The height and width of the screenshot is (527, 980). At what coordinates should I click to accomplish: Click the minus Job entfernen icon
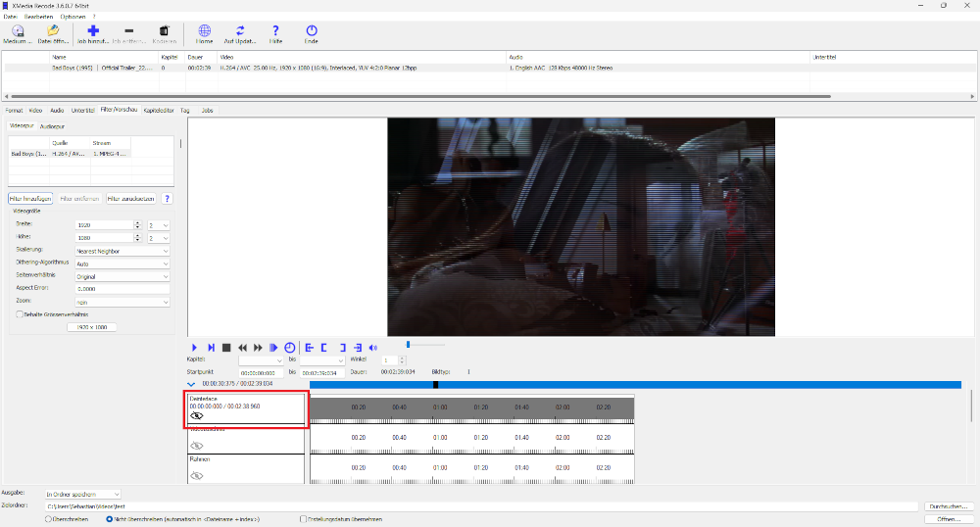tap(128, 30)
